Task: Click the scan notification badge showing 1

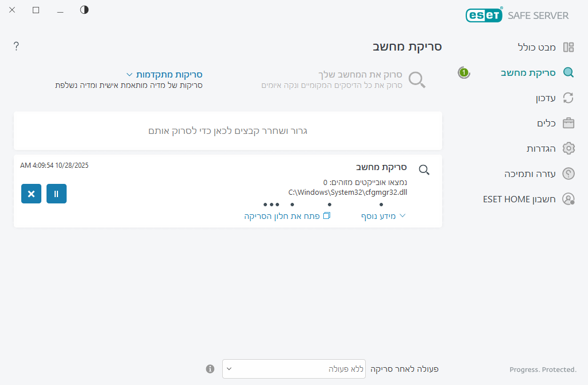Action: 464,73
